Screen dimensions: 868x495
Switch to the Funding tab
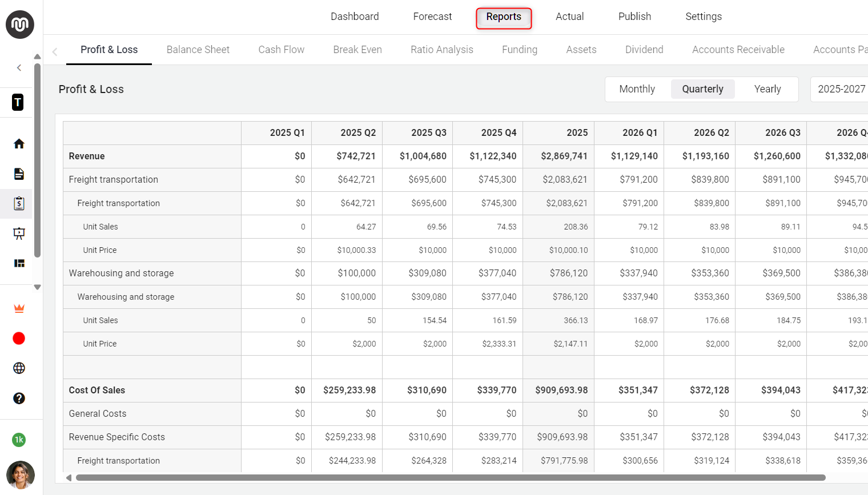520,50
